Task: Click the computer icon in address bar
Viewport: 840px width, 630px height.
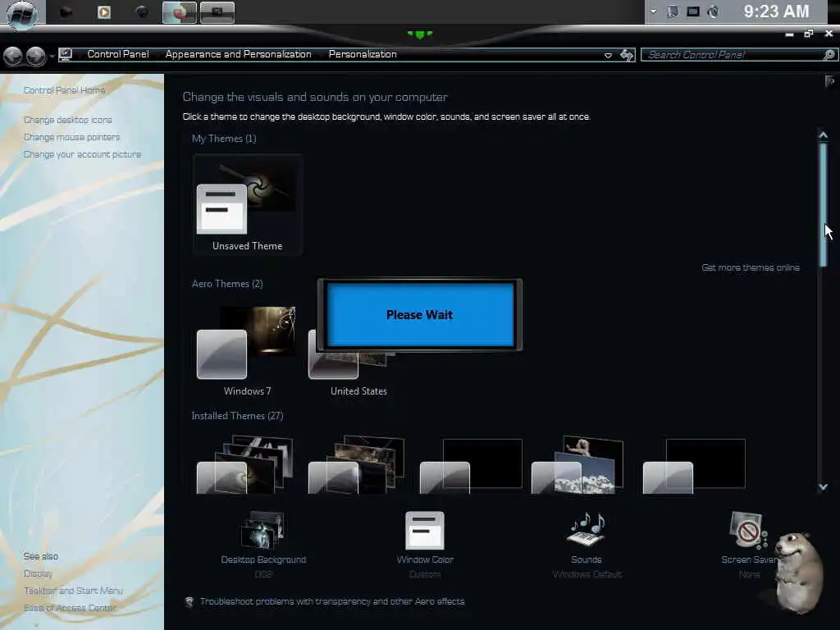Action: tap(66, 54)
